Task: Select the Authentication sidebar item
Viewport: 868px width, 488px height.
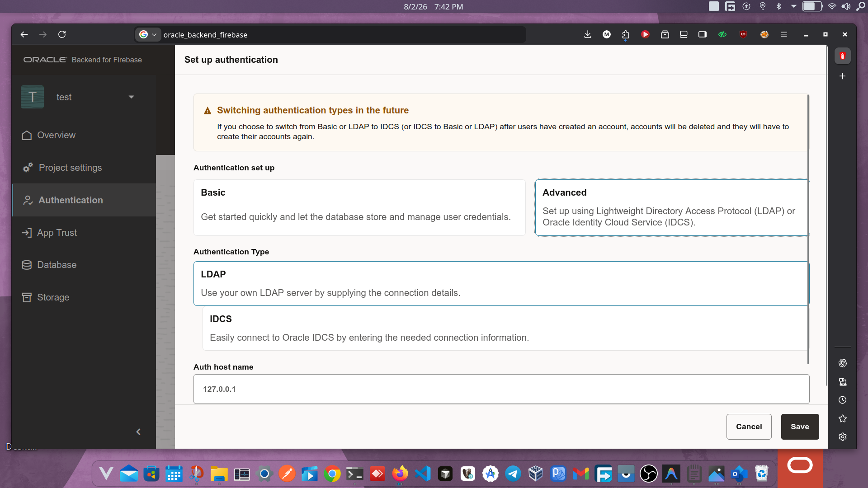Action: 84,200
